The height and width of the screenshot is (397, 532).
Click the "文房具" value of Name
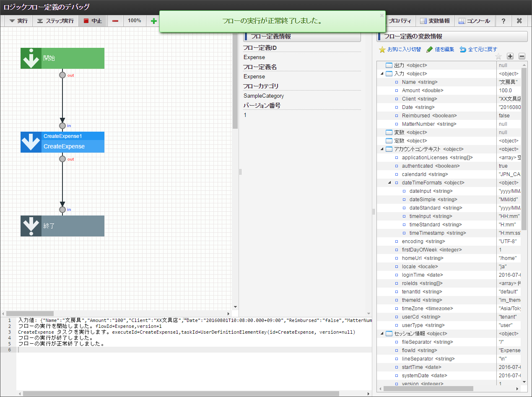(x=508, y=82)
